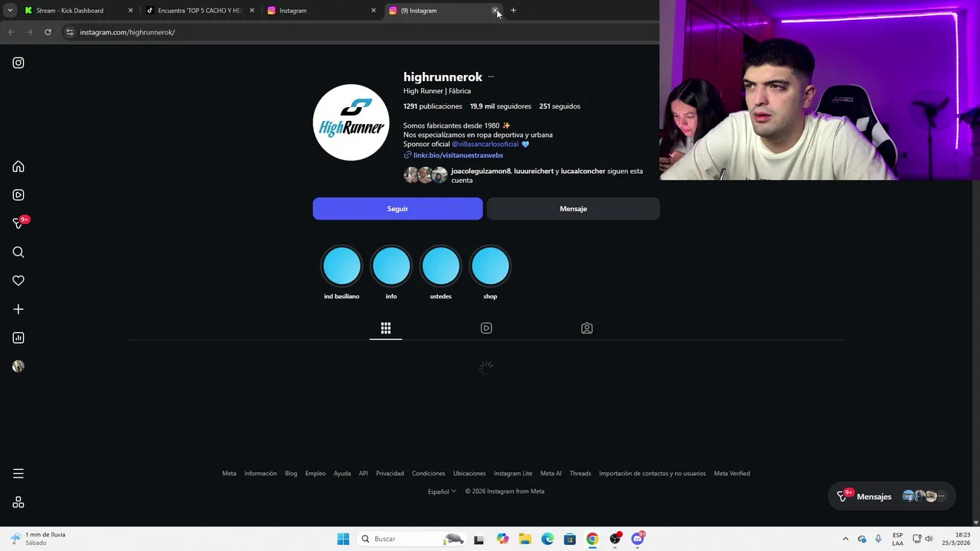Open the @villasancarlosoficial mention
Image resolution: width=980 pixels, height=551 pixels.
[x=485, y=144]
